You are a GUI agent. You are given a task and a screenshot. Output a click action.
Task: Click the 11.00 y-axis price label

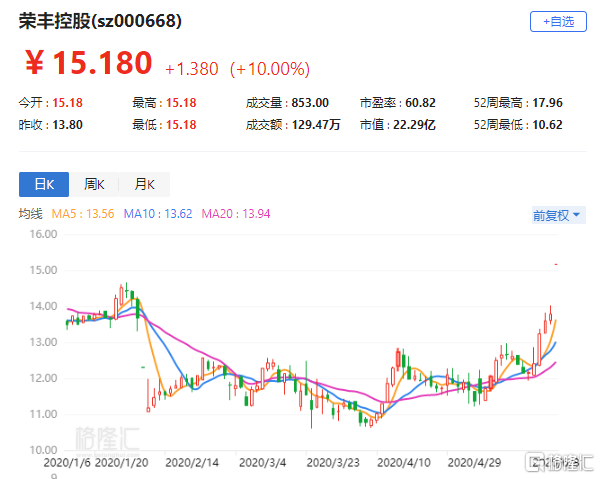[x=43, y=414]
